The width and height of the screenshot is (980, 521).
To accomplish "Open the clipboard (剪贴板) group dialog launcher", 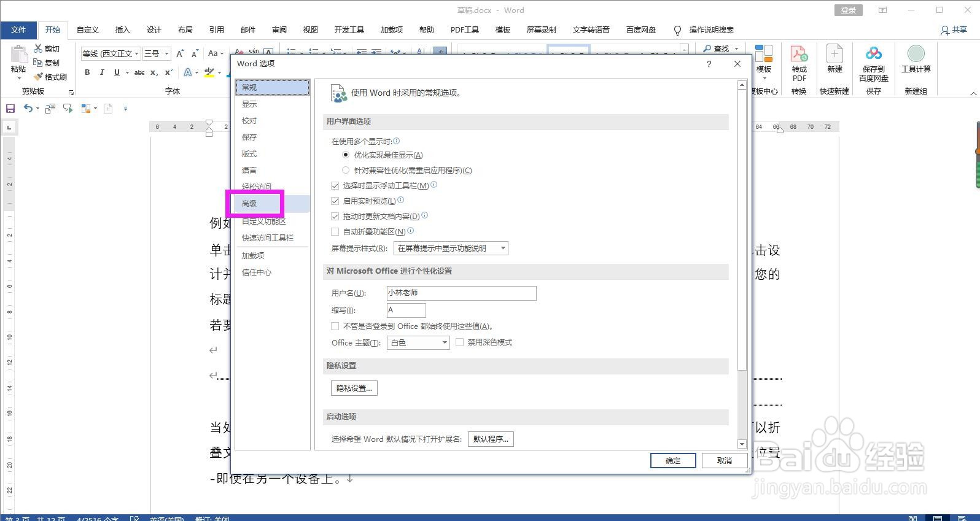I will [x=71, y=93].
